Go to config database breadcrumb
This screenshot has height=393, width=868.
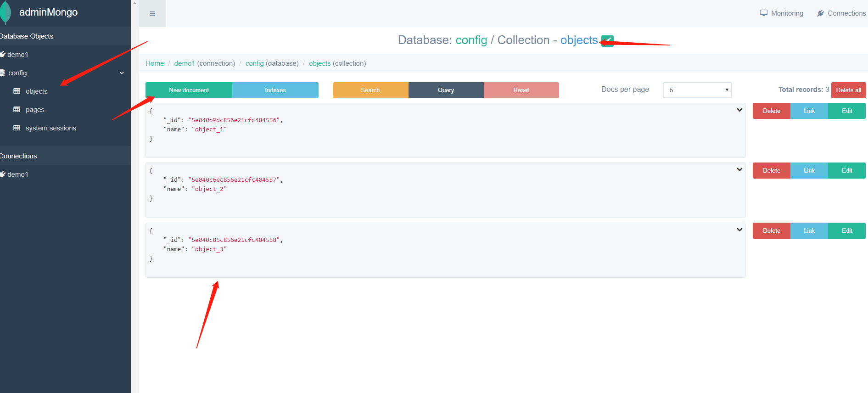254,63
